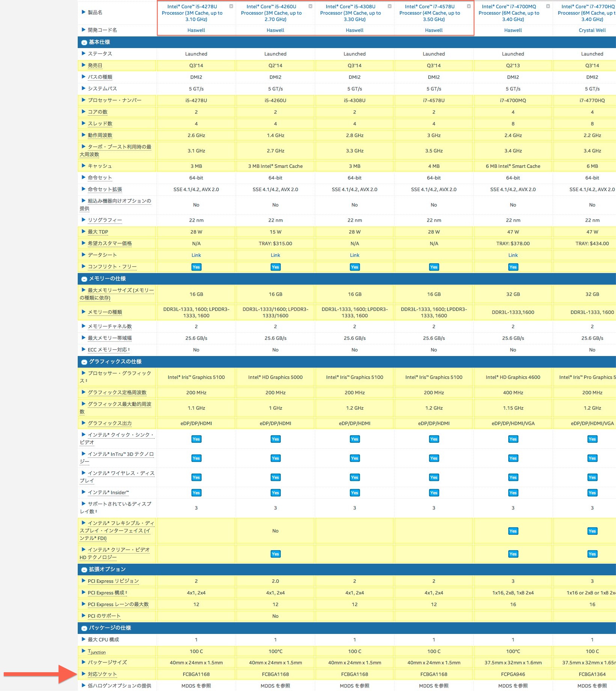The image size is (616, 691).
Task: Collapse the 基本仕様 section using its minus icon
Action: click(x=84, y=42)
